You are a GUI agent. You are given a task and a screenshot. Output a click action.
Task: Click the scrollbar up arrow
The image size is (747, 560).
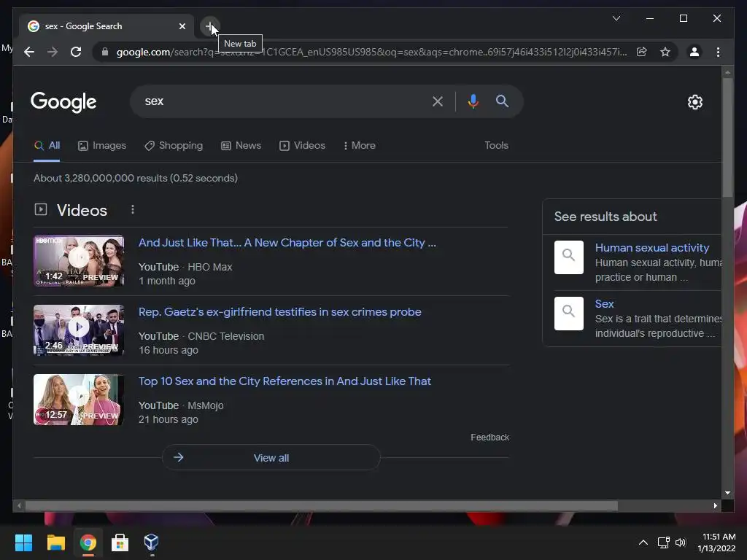[x=727, y=72]
